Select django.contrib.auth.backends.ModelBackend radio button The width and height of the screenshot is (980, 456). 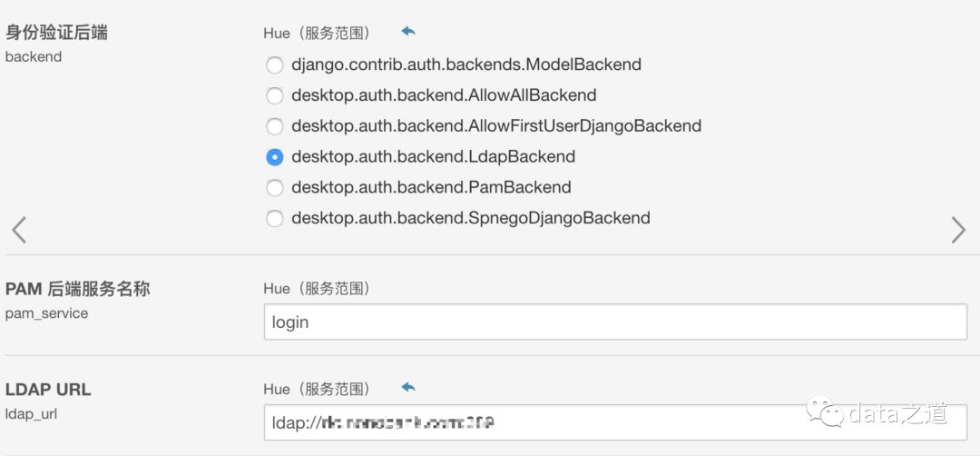pyautogui.click(x=274, y=65)
